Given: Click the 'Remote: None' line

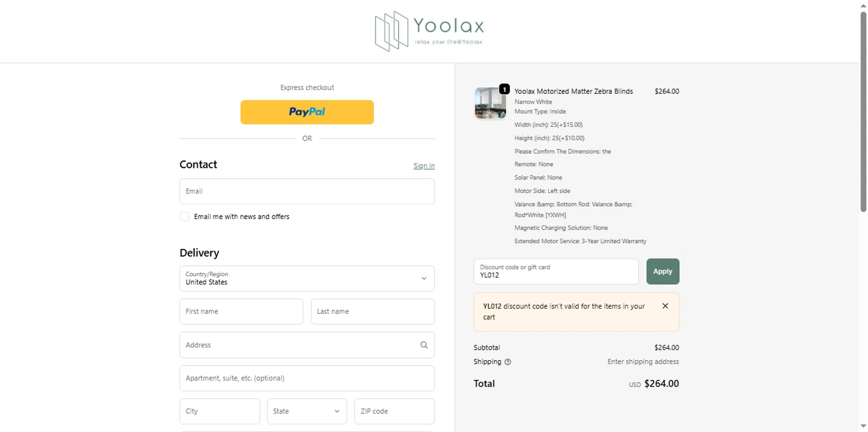Looking at the screenshot, I should [534, 164].
